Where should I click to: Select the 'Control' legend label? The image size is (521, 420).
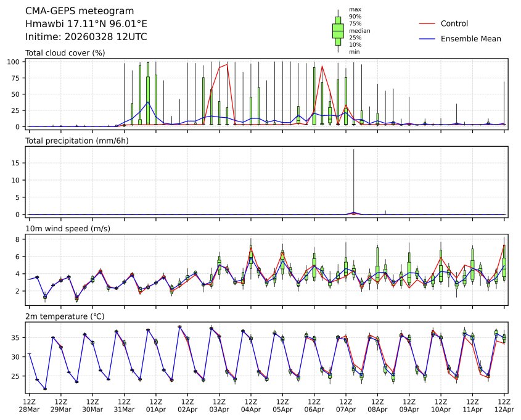(454, 23)
